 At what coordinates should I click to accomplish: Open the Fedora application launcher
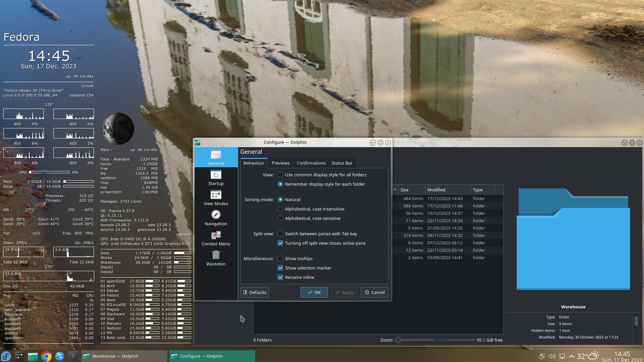point(6,356)
